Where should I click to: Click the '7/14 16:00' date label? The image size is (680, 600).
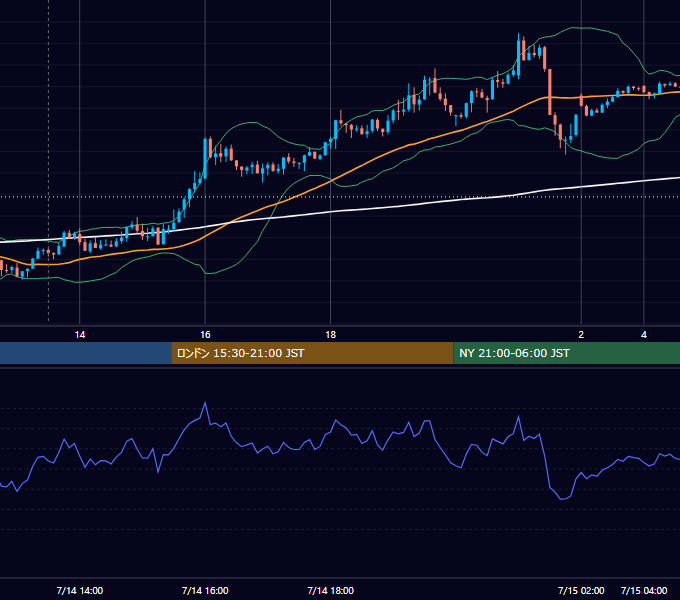pos(205,591)
